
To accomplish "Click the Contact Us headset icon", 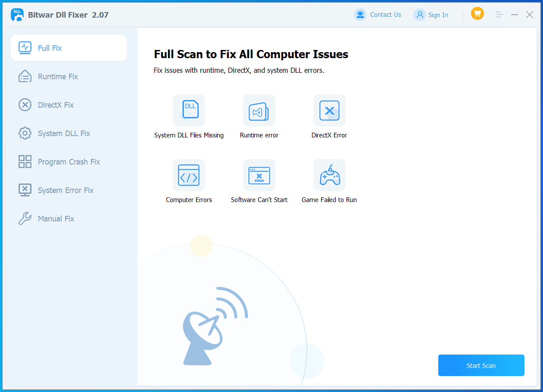I will click(x=360, y=15).
